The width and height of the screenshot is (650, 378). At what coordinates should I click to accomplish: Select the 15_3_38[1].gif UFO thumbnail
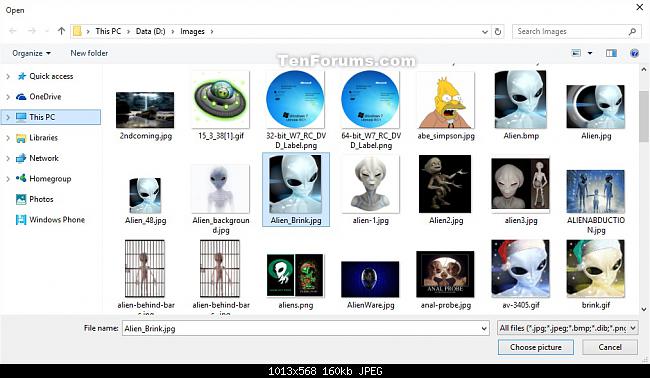[221, 99]
